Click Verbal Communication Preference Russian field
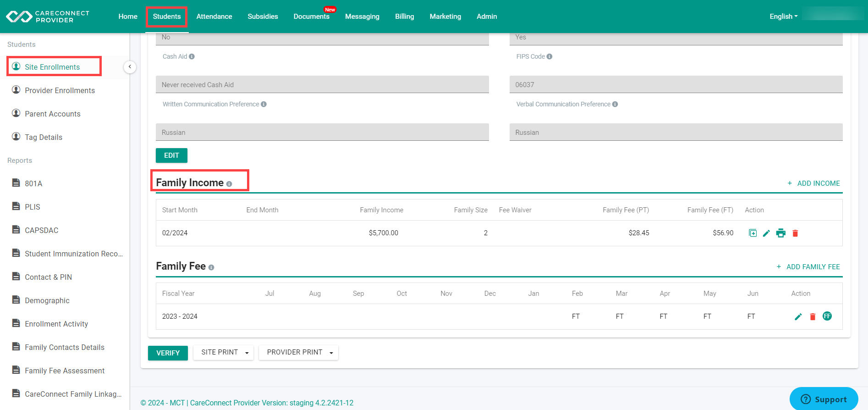This screenshot has height=410, width=868. pos(676,132)
